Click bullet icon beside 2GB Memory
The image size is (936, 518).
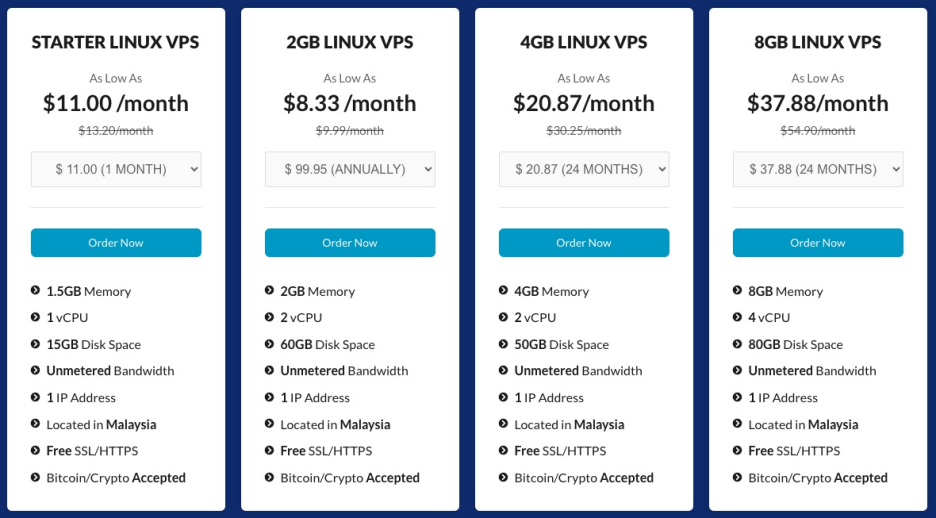(x=269, y=291)
